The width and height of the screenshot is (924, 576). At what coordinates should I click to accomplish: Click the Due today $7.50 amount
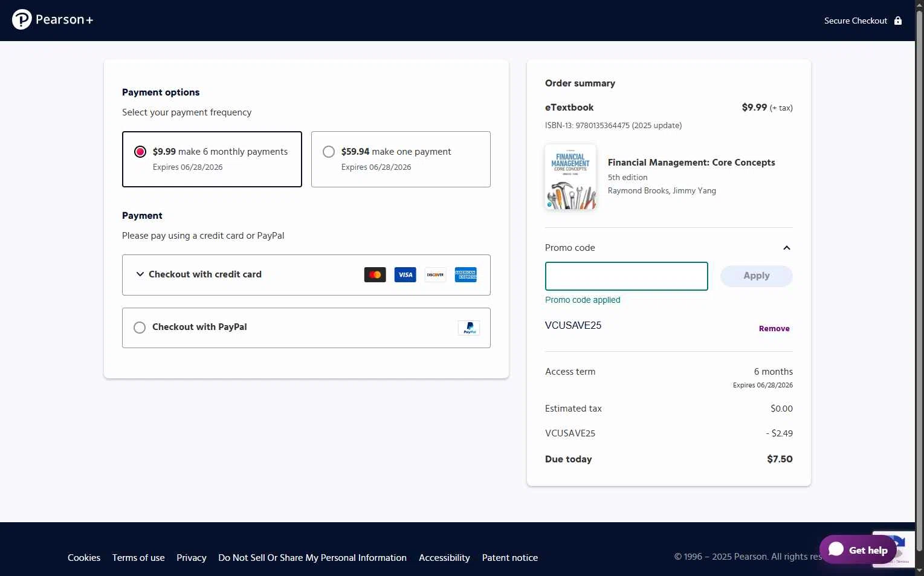[780, 459]
